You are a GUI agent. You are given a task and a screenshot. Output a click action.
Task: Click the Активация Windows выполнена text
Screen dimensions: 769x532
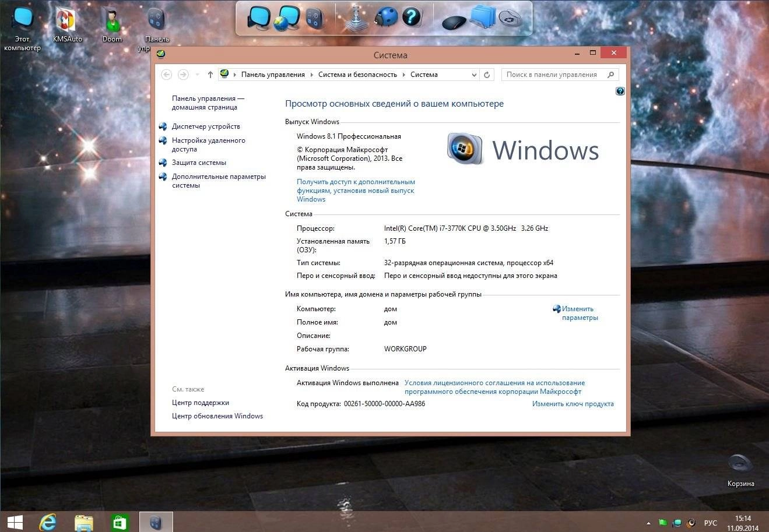coord(347,383)
